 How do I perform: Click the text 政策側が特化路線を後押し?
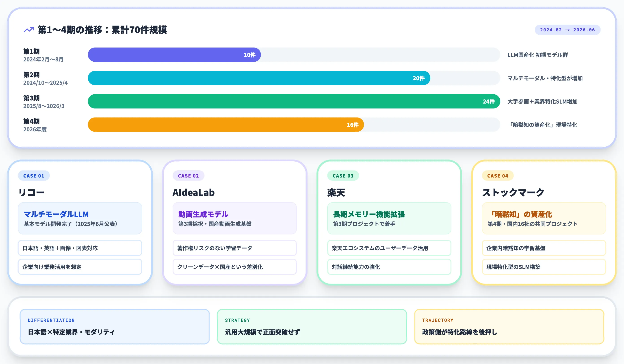459,332
